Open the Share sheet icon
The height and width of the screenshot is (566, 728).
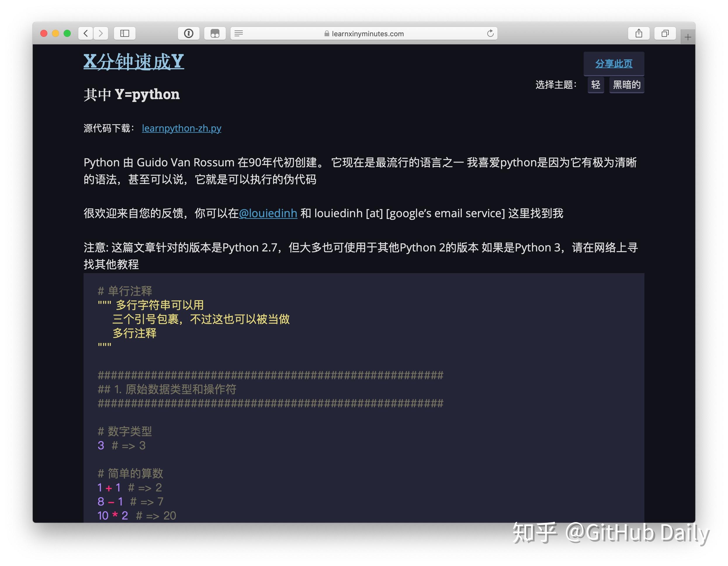639,33
